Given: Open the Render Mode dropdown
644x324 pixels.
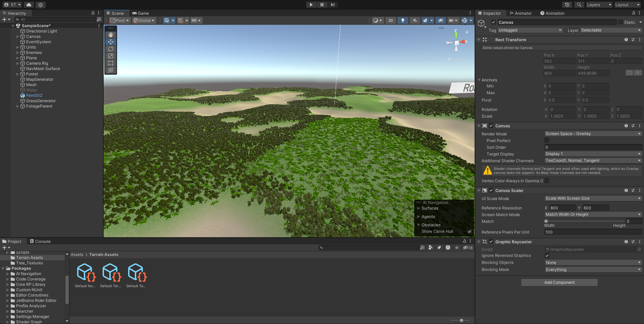Looking at the screenshot, I should tap(593, 133).
